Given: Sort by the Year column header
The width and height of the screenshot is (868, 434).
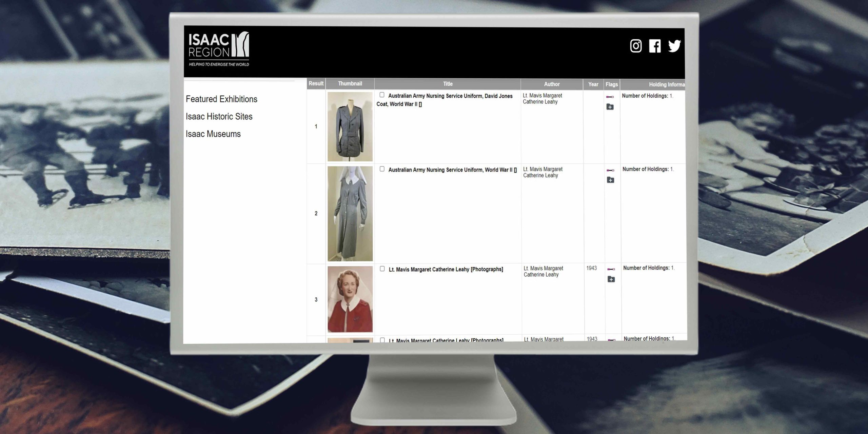Looking at the screenshot, I should (x=593, y=84).
